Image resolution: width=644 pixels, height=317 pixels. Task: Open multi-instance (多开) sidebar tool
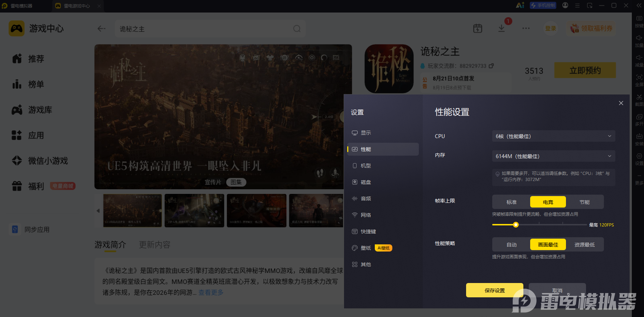click(x=639, y=120)
